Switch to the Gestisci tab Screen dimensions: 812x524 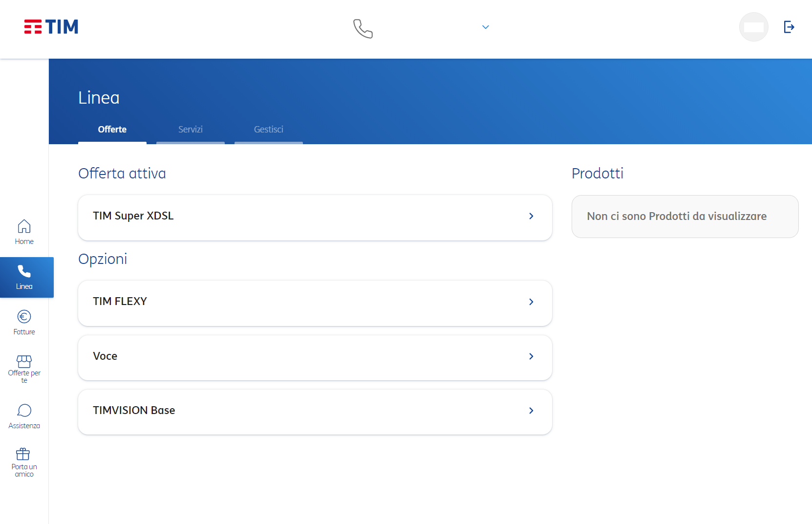point(269,130)
